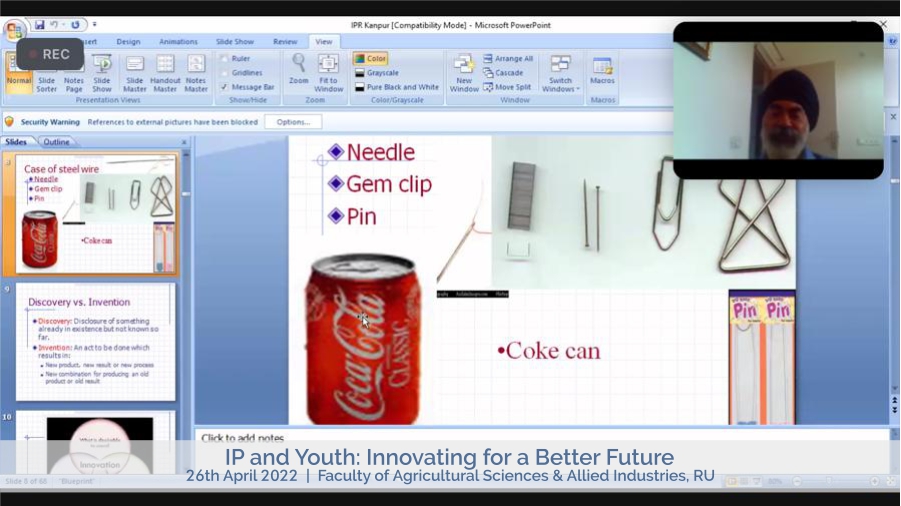Click the Save icon in quick access toolbar
Screen dimensions: 901x506
39,25
